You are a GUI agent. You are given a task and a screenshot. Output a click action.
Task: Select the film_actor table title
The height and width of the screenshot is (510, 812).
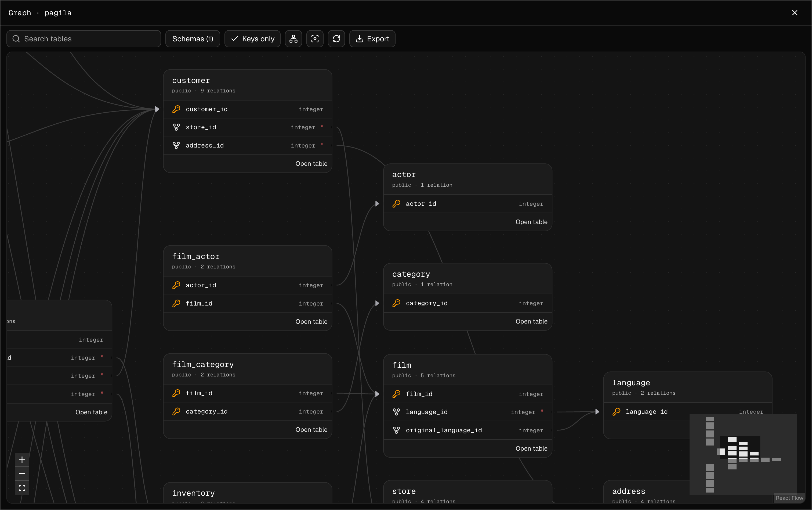(195, 257)
